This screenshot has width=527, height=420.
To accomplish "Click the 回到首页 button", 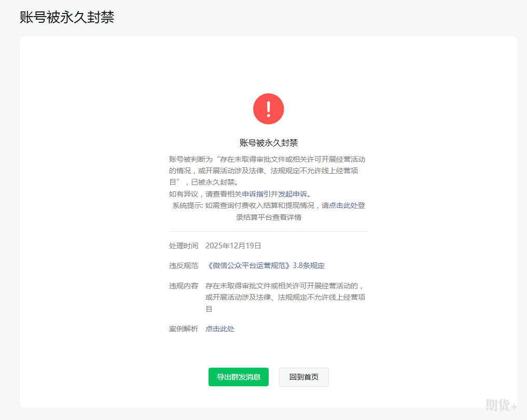I will tap(303, 377).
